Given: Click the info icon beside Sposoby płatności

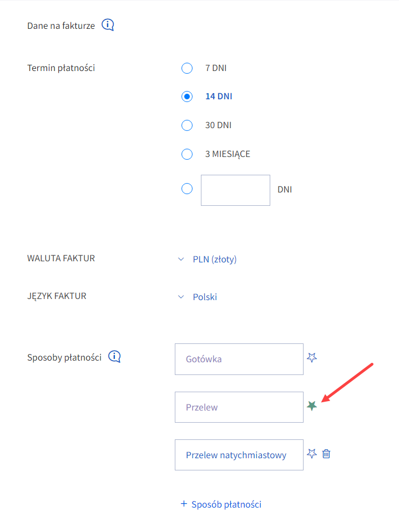Looking at the screenshot, I should tap(114, 357).
